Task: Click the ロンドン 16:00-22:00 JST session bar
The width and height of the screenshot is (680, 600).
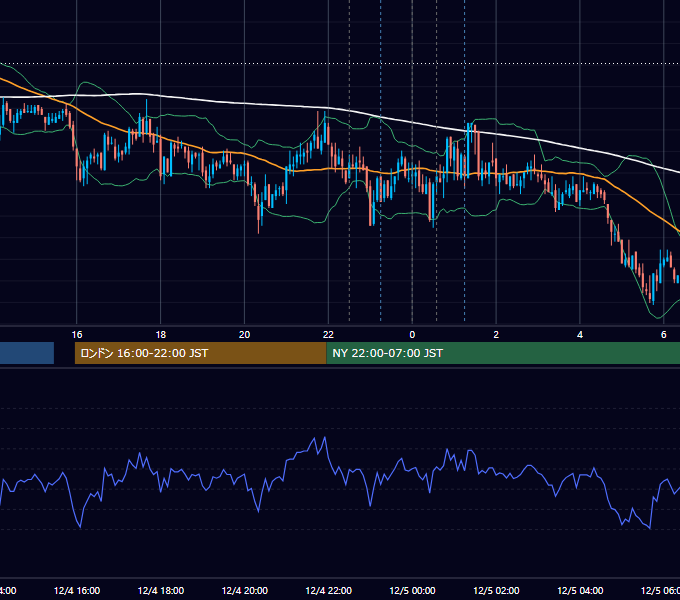Action: [x=200, y=353]
